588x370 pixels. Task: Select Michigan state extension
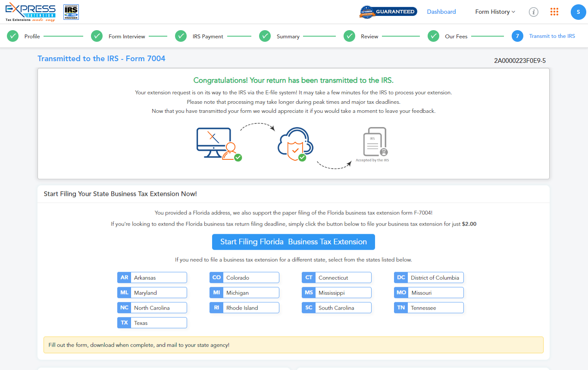click(244, 293)
